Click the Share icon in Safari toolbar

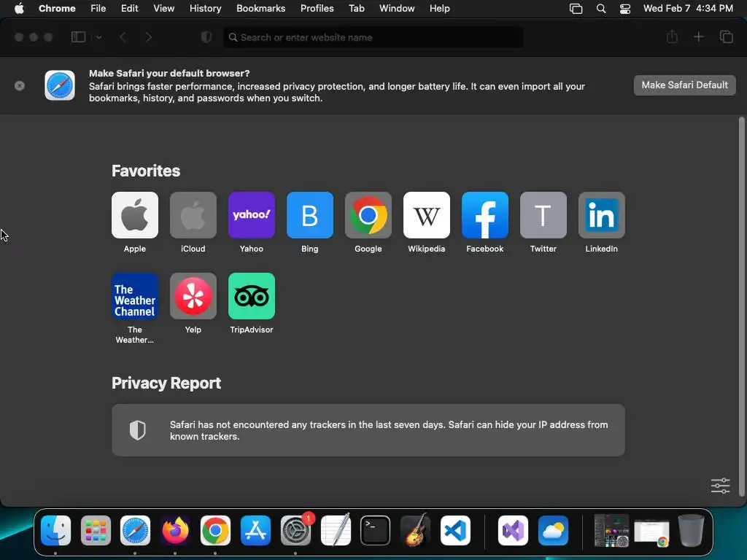coord(672,36)
